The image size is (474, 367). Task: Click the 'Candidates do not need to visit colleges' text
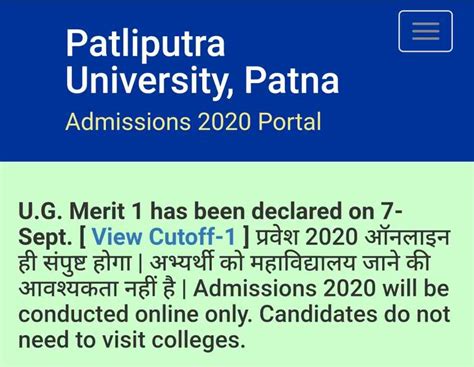point(355,314)
